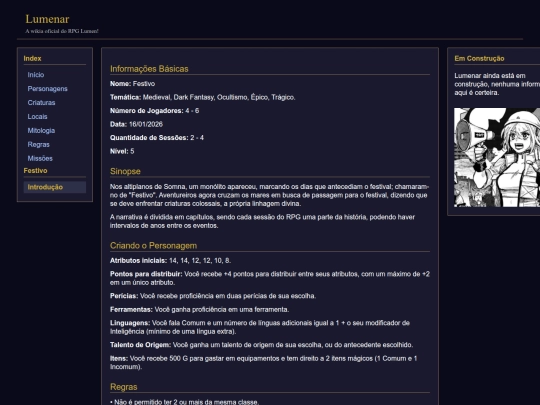Click the rule 'Não é permitido ter 2'
Screen dimensions: 540x405
tap(184, 402)
